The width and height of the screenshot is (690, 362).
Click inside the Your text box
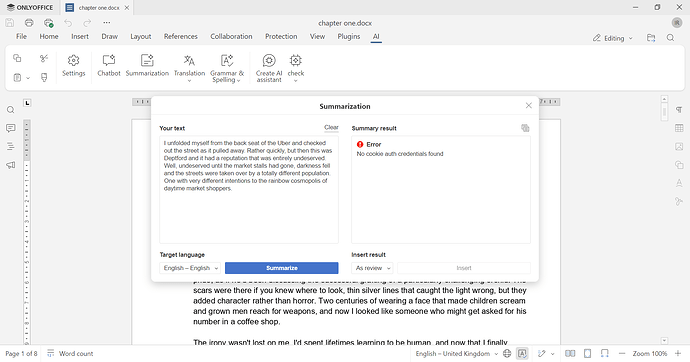pos(249,190)
